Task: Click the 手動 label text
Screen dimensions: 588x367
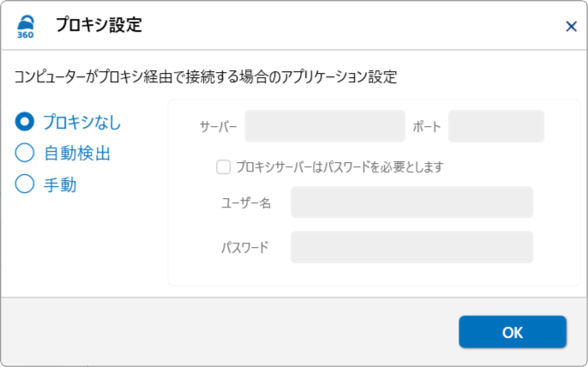Action: coord(60,183)
